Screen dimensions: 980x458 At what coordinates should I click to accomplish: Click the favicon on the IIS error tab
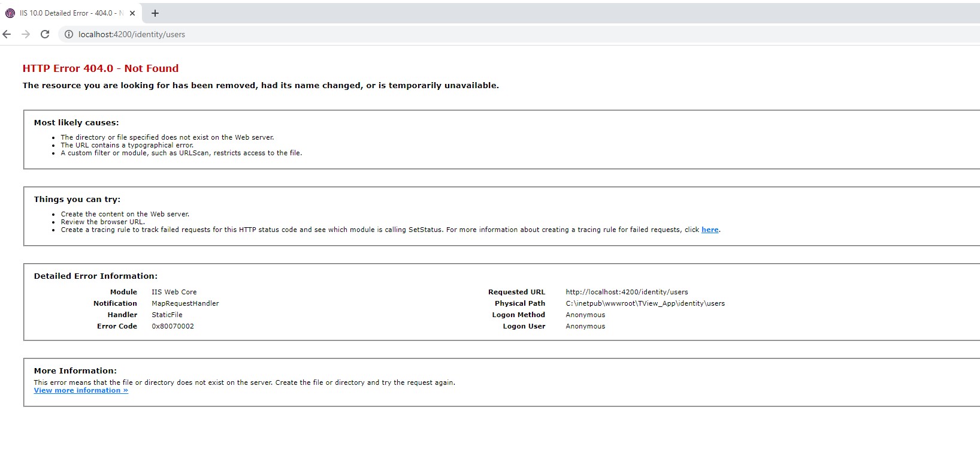pyautogui.click(x=10, y=13)
